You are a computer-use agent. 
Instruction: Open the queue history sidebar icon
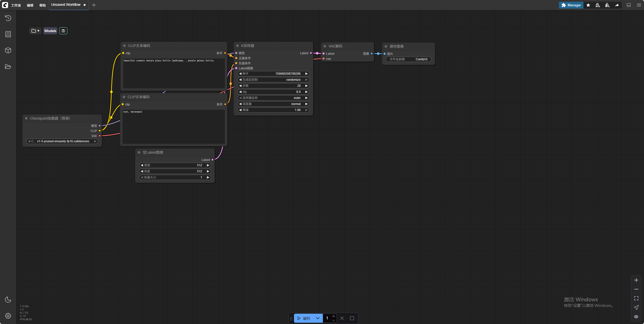pyautogui.click(x=8, y=18)
